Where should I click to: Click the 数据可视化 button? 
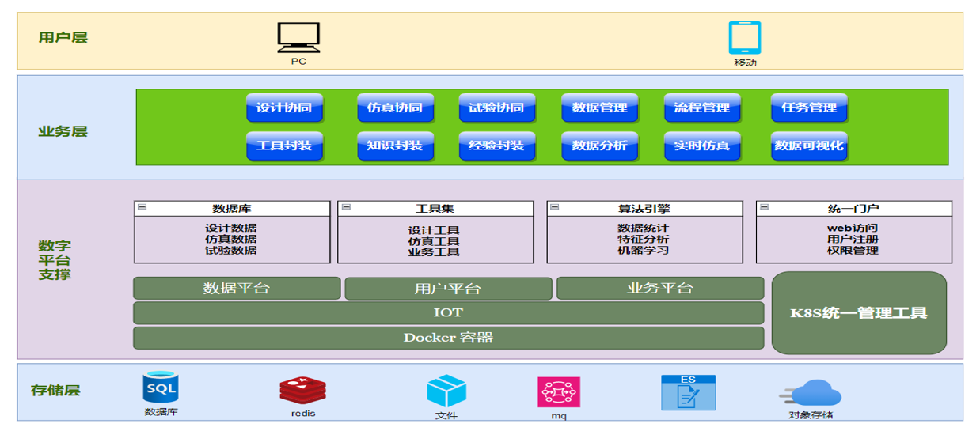(809, 146)
